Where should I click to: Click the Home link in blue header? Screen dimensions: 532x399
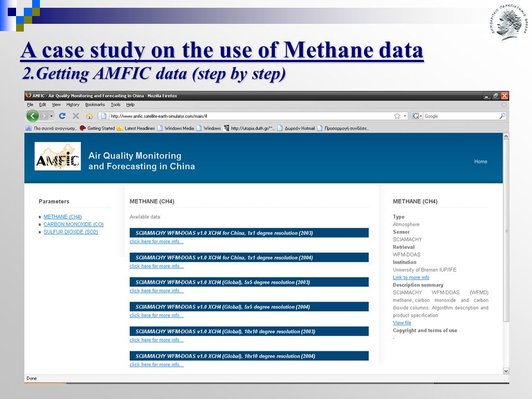(480, 161)
